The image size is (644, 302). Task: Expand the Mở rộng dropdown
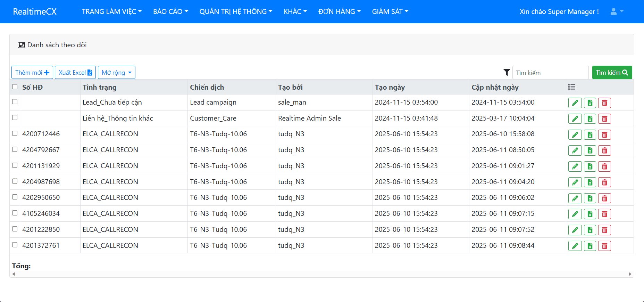coord(116,72)
